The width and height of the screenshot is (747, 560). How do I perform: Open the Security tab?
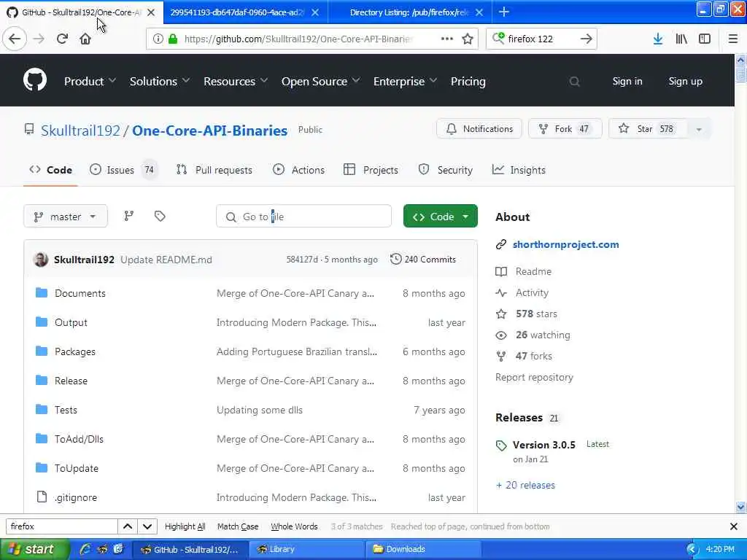click(446, 170)
